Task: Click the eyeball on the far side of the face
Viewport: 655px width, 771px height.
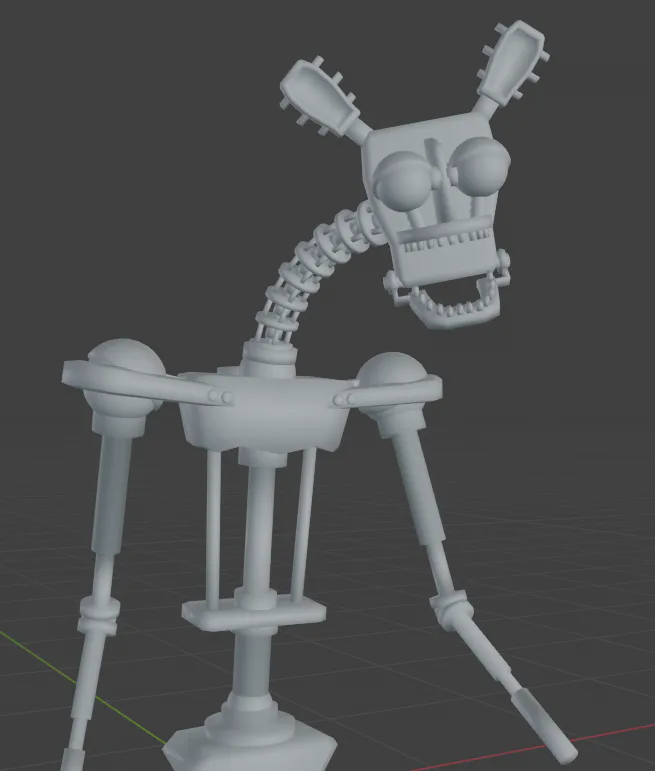Action: [479, 166]
